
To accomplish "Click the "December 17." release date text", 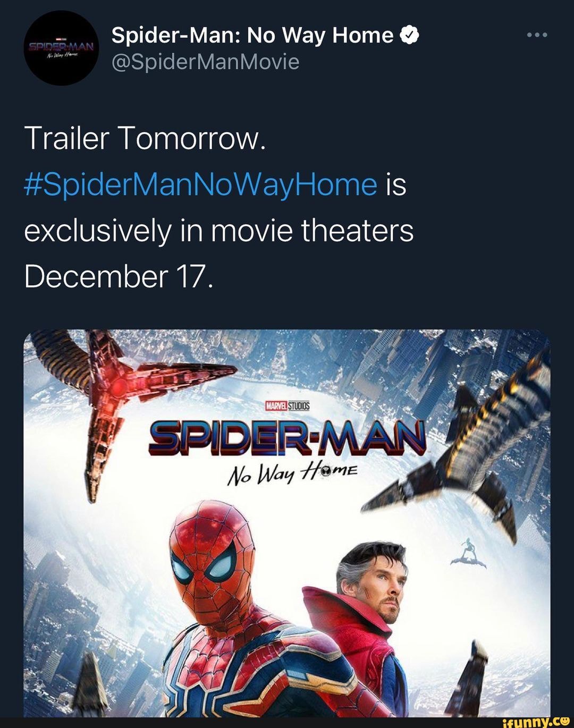I will click(x=118, y=277).
